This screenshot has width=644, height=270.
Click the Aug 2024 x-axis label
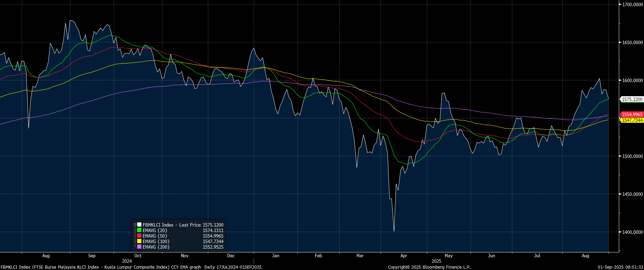(x=46, y=256)
